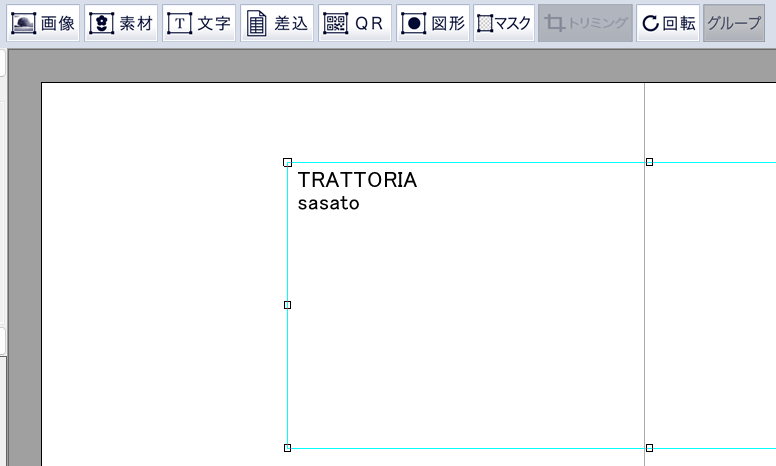Image resolution: width=776 pixels, height=466 pixels.
Task: Grab the top-left selection handle
Action: [288, 162]
